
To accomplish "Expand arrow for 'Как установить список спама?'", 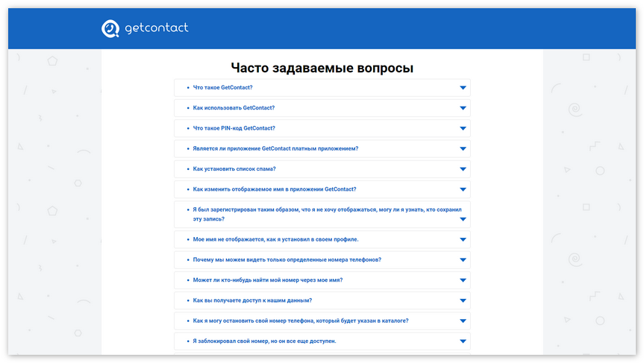I will tap(463, 169).
